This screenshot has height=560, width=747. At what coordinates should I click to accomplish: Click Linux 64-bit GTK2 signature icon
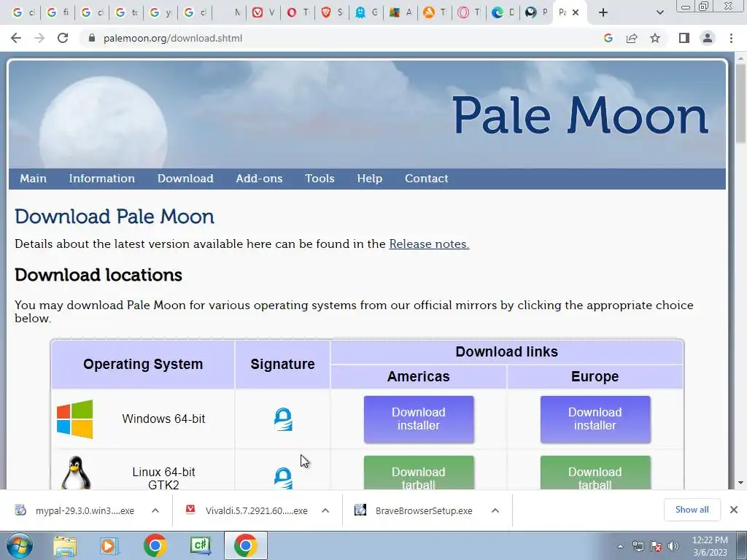283,478
